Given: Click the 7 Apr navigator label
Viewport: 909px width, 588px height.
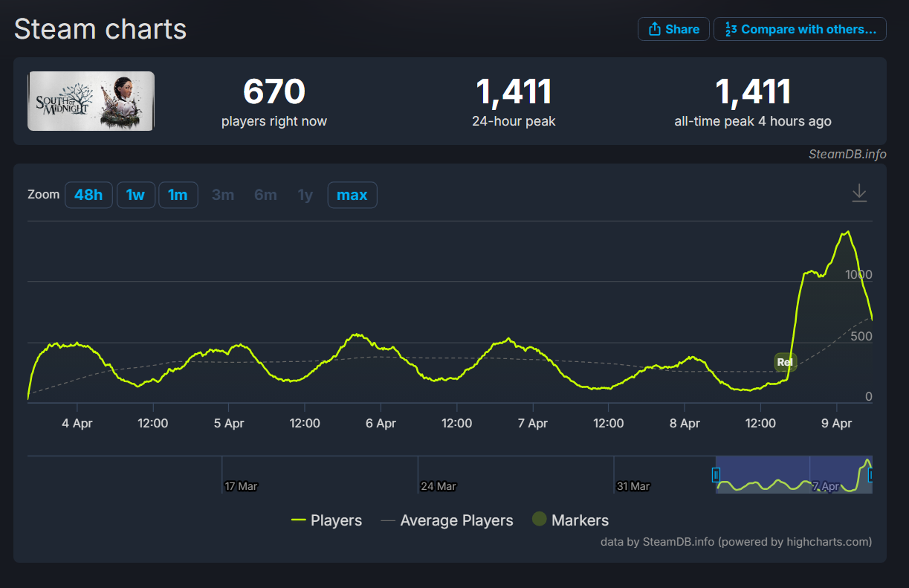Looking at the screenshot, I should 826,486.
